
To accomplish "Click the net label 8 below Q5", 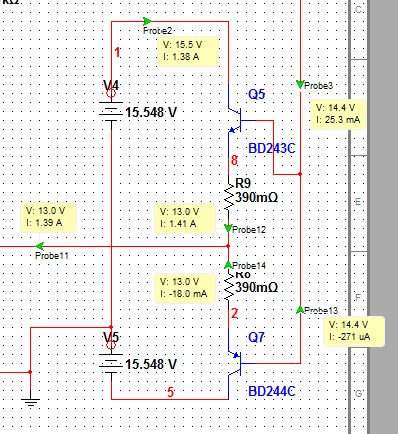I will pos(234,160).
